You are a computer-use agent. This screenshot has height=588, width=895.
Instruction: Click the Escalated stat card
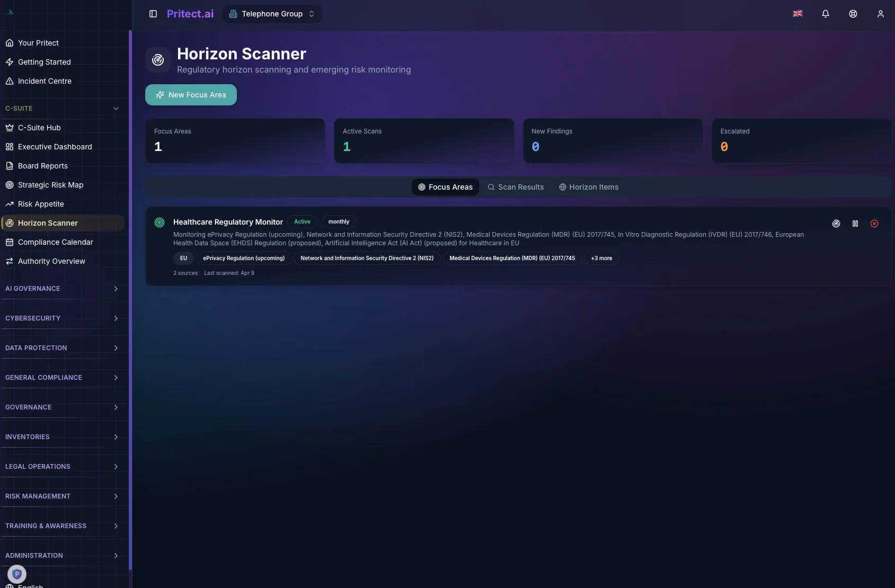pyautogui.click(x=801, y=141)
